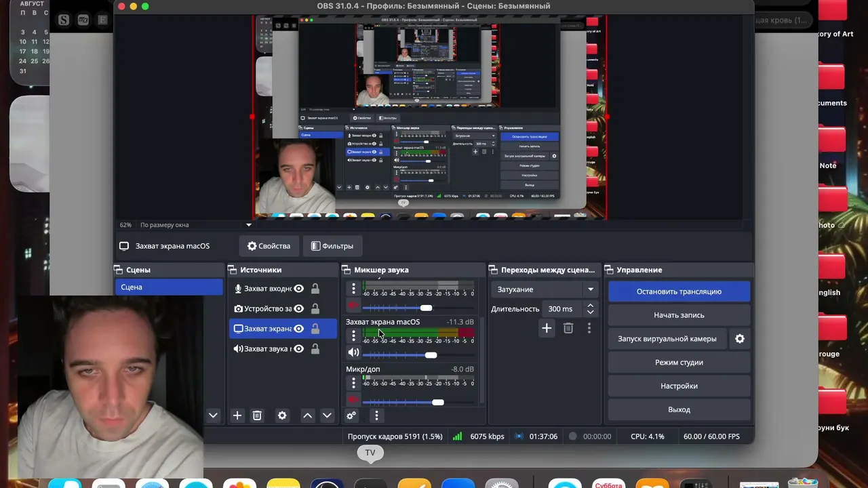
Task: Hide the Захват звука source via eye icon
Action: [298, 348]
